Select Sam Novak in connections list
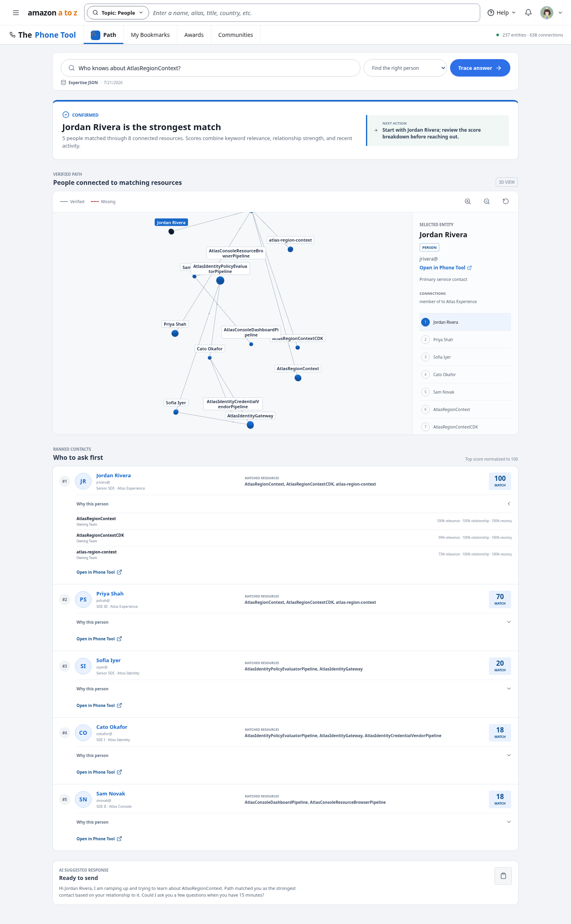 pos(465,392)
